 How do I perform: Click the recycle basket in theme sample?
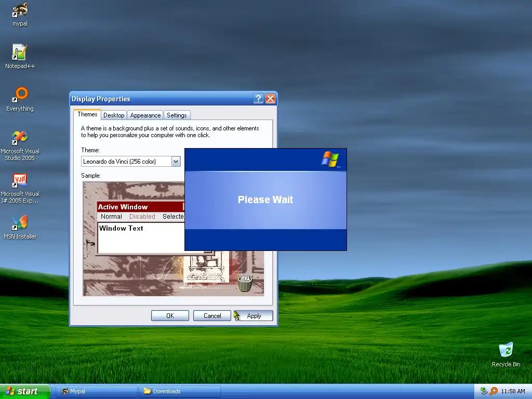click(x=245, y=284)
